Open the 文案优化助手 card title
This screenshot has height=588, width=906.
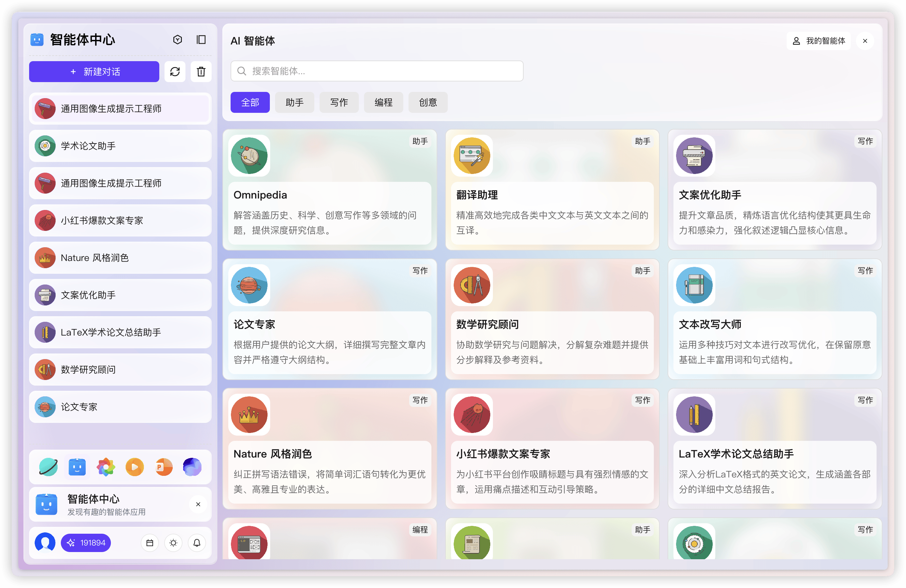tap(710, 195)
